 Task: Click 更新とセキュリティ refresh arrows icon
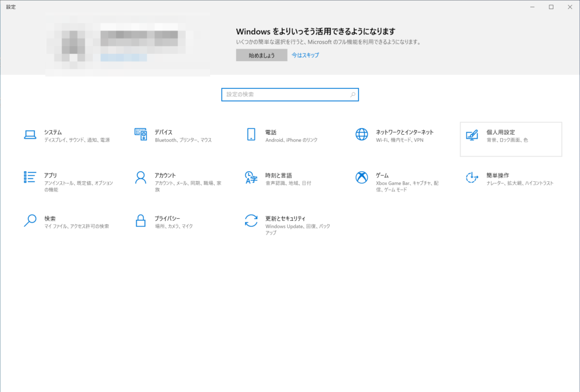251,220
